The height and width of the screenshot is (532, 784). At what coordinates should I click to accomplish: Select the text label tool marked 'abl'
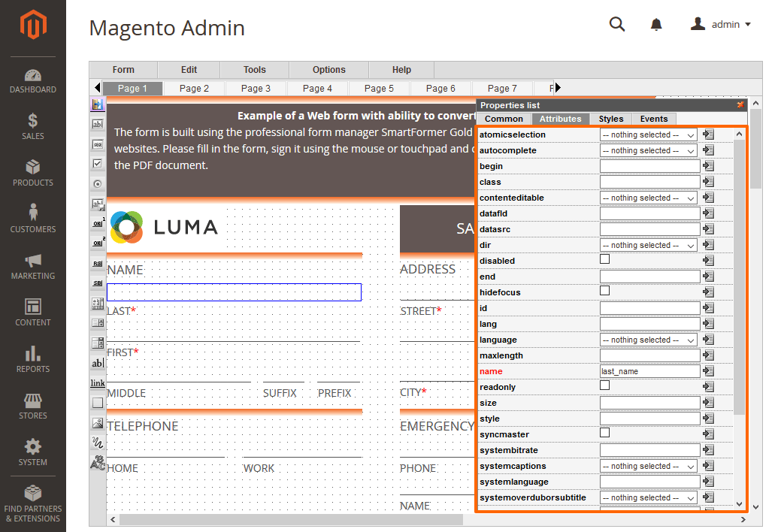pos(97,364)
